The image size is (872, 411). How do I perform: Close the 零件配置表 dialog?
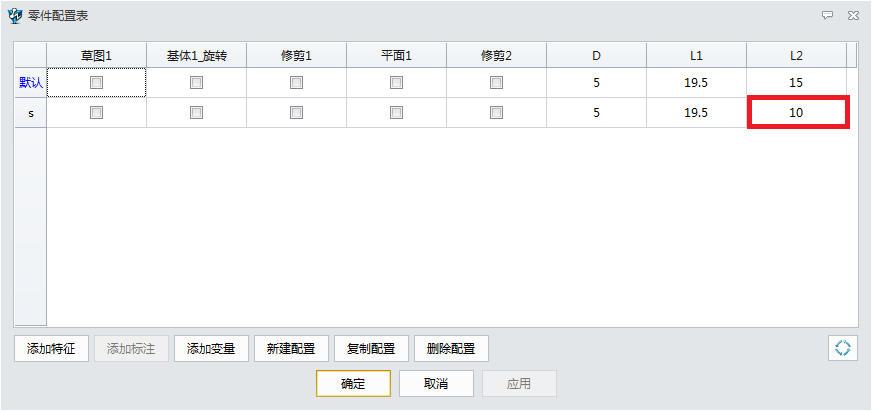(x=853, y=15)
